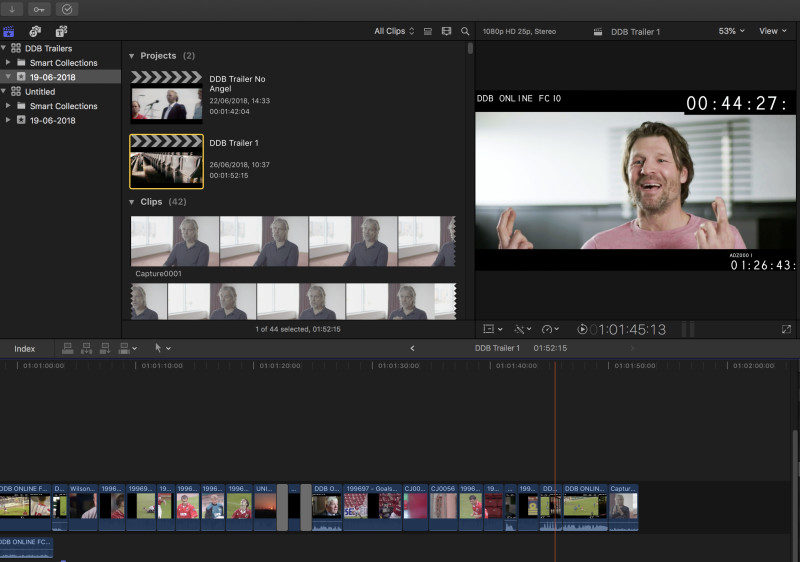Open the Transform tools pop-up under viewer
The width and height of the screenshot is (800, 562).
pos(492,329)
